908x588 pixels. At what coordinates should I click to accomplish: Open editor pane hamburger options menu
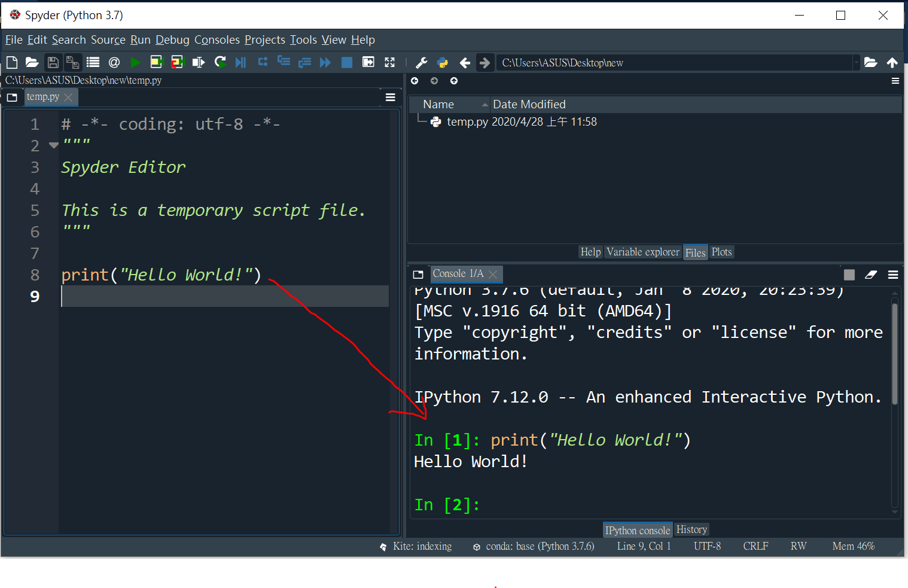pos(391,97)
